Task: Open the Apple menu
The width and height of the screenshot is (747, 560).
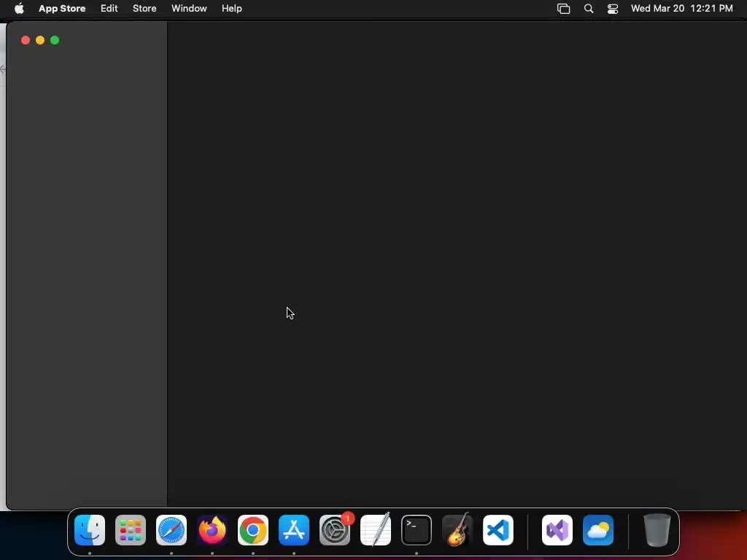Action: pos(19,8)
